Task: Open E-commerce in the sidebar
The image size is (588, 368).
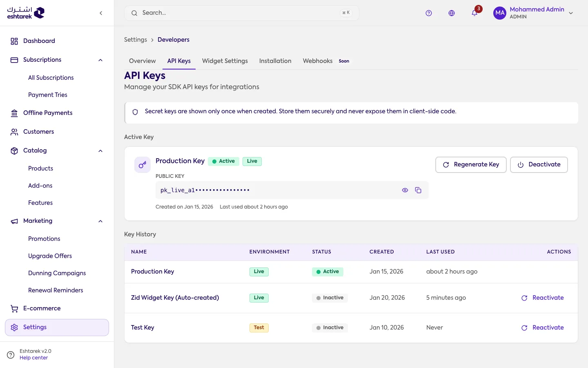Action: point(57,308)
